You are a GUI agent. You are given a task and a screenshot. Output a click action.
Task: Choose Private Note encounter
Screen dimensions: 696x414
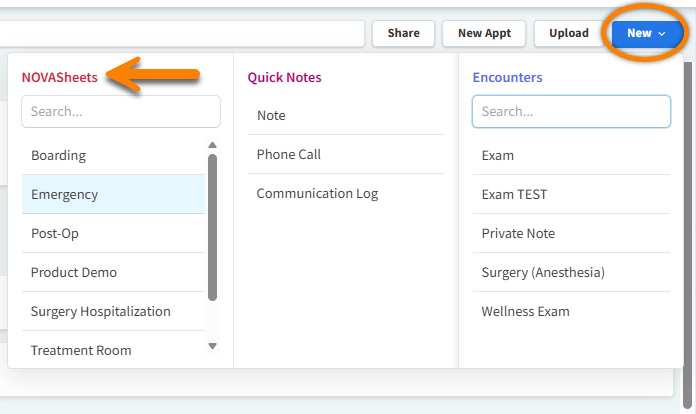click(x=518, y=234)
